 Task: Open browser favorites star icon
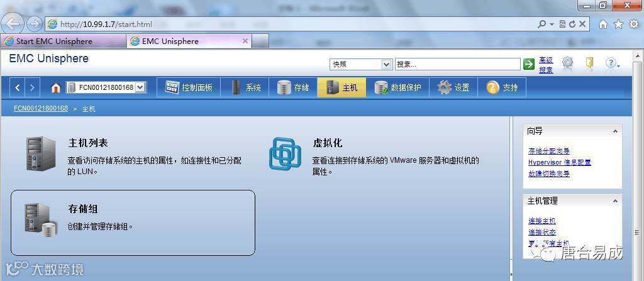tap(618, 25)
